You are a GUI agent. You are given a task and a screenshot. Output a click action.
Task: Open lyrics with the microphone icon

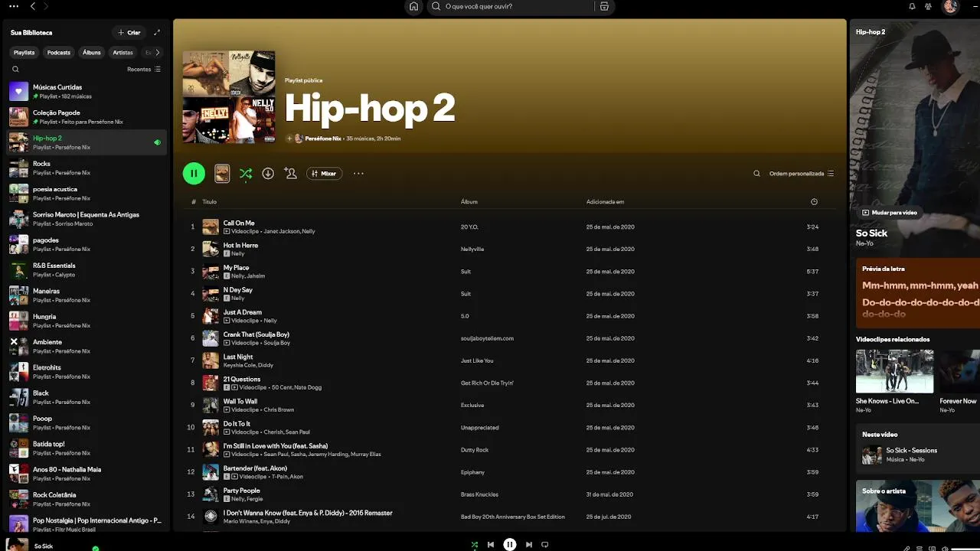(x=907, y=548)
